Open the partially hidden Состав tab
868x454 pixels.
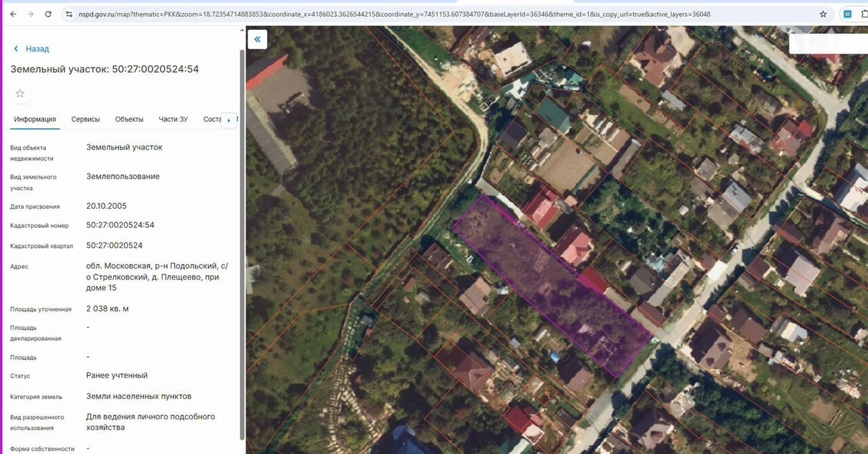(x=212, y=119)
